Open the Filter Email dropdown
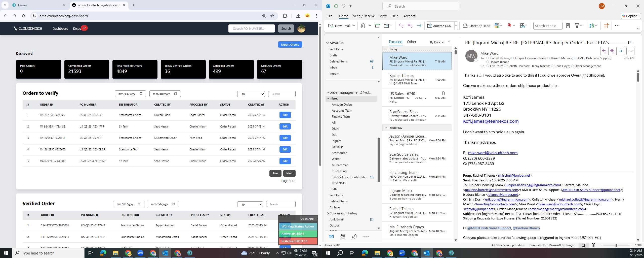 pyautogui.click(x=579, y=26)
